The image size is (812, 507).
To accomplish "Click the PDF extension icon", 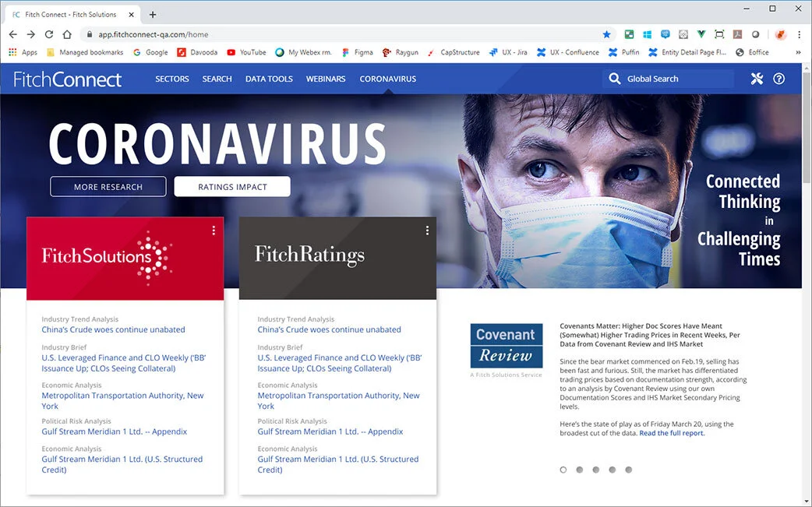I will 737,34.
